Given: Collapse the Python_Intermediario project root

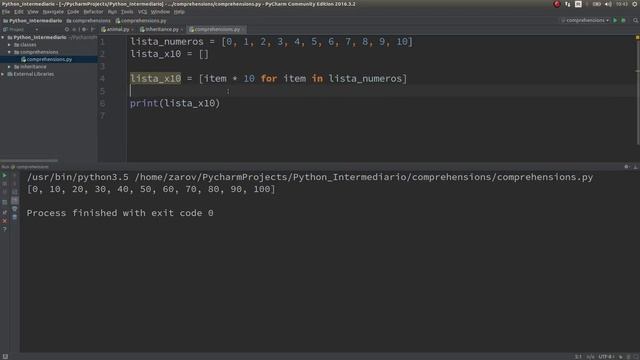Looking at the screenshot, I should (3, 37).
